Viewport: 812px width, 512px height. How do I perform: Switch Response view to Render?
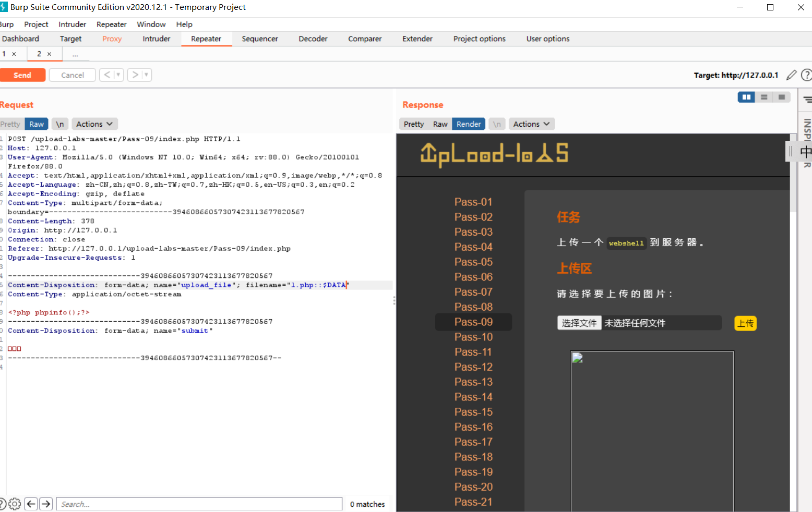pos(469,124)
